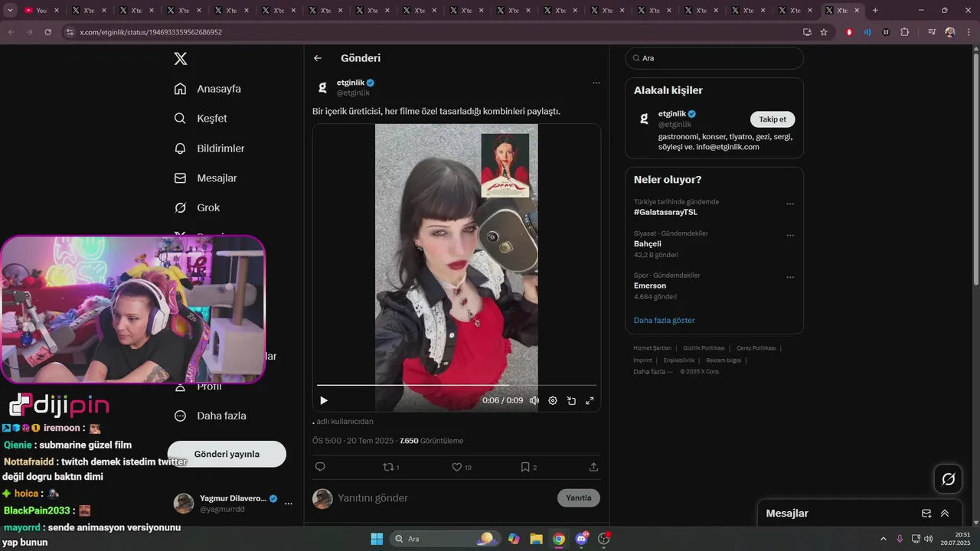Expand video to fullscreen

590,400
